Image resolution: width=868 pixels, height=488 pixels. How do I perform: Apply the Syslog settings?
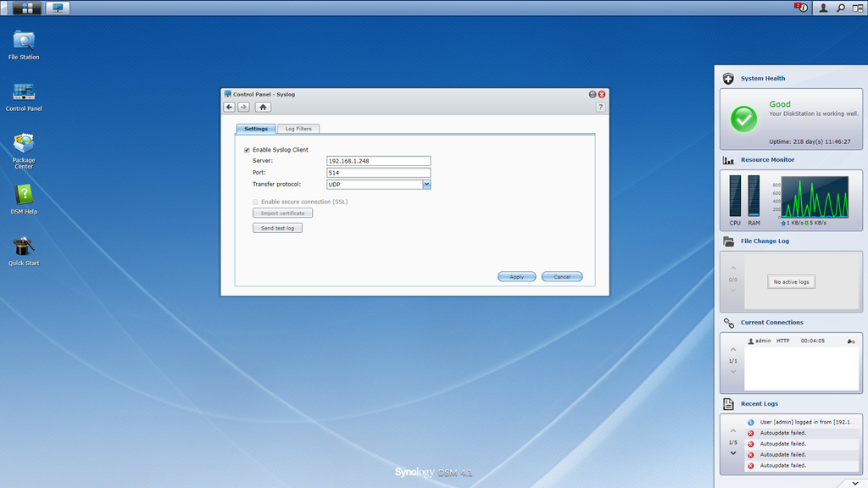(516, 276)
